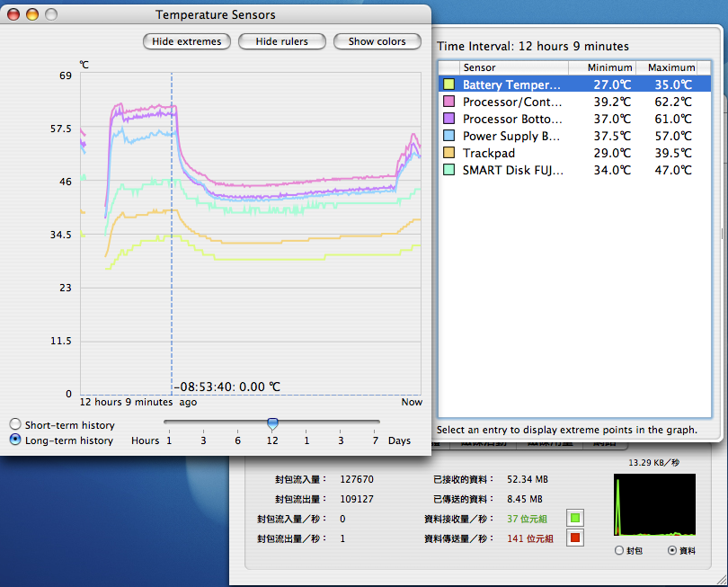Select Short-term history radio button
728x587 pixels.
pos(15,424)
